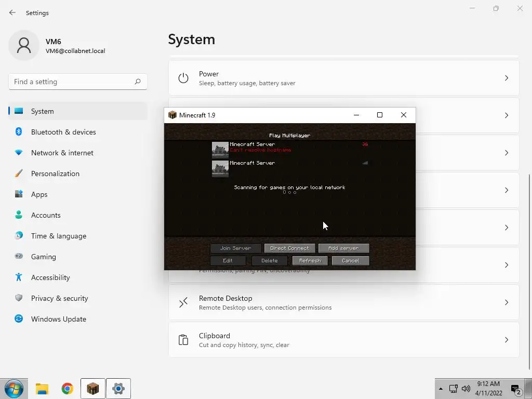Open the notification center icon
Viewport: 532px width, 399px height.
(x=516, y=390)
